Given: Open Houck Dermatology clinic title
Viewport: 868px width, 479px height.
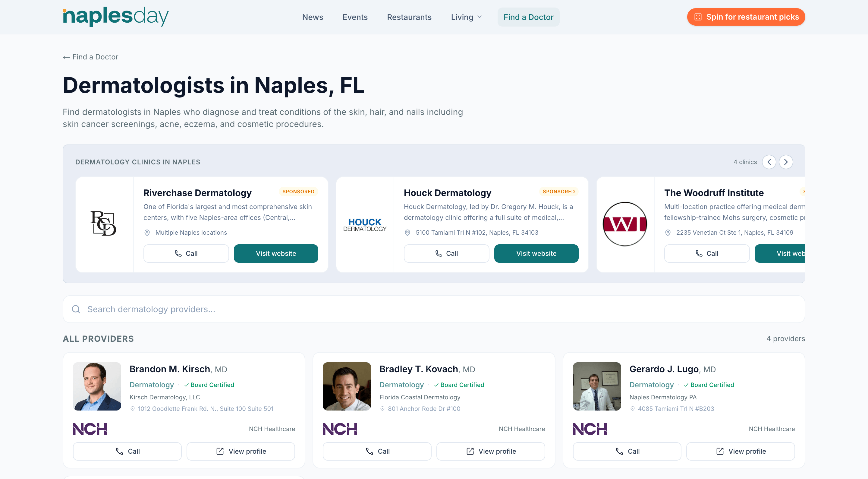Looking at the screenshot, I should pyautogui.click(x=448, y=193).
